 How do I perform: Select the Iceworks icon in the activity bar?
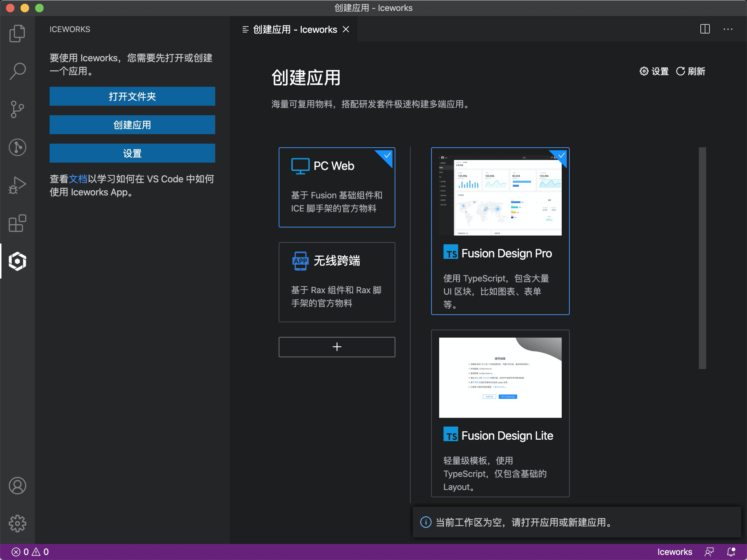pyautogui.click(x=17, y=261)
